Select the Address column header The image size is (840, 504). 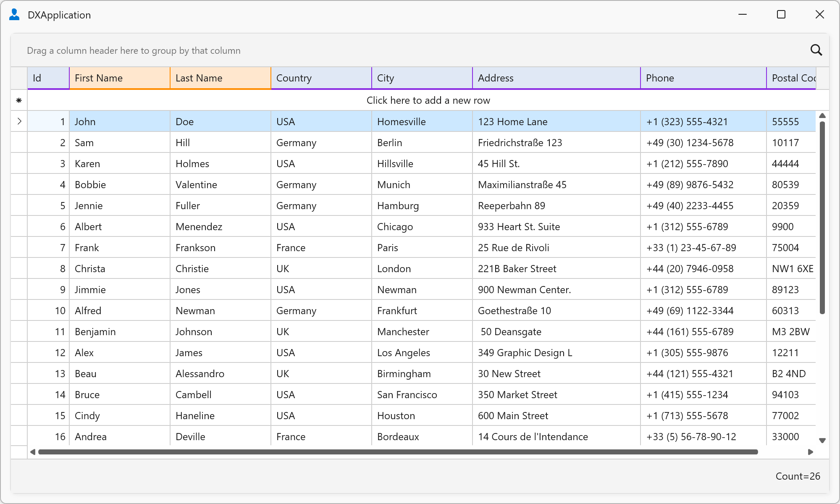tap(556, 78)
